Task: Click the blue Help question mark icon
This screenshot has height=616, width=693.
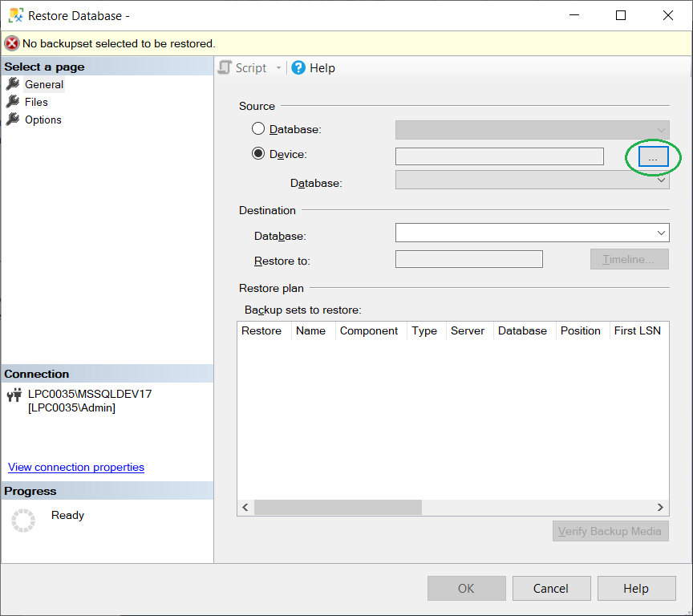Action: [298, 68]
